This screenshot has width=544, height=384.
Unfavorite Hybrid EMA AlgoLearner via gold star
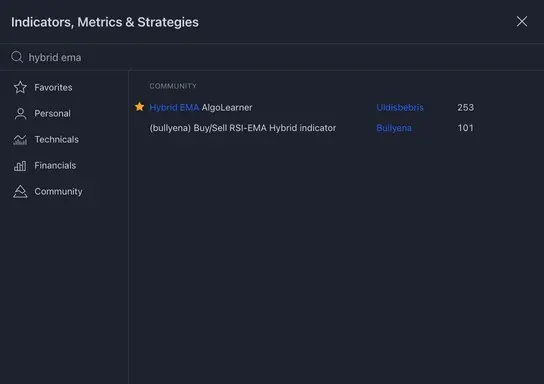coord(139,107)
